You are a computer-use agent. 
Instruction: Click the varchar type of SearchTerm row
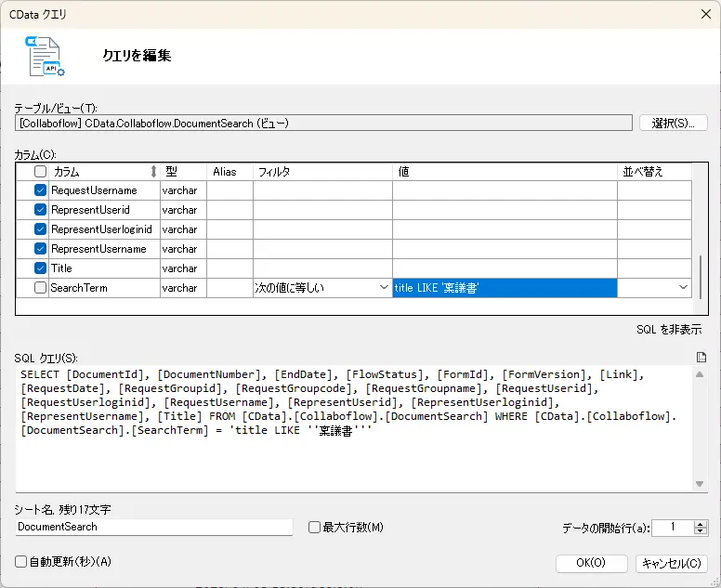[x=180, y=288]
